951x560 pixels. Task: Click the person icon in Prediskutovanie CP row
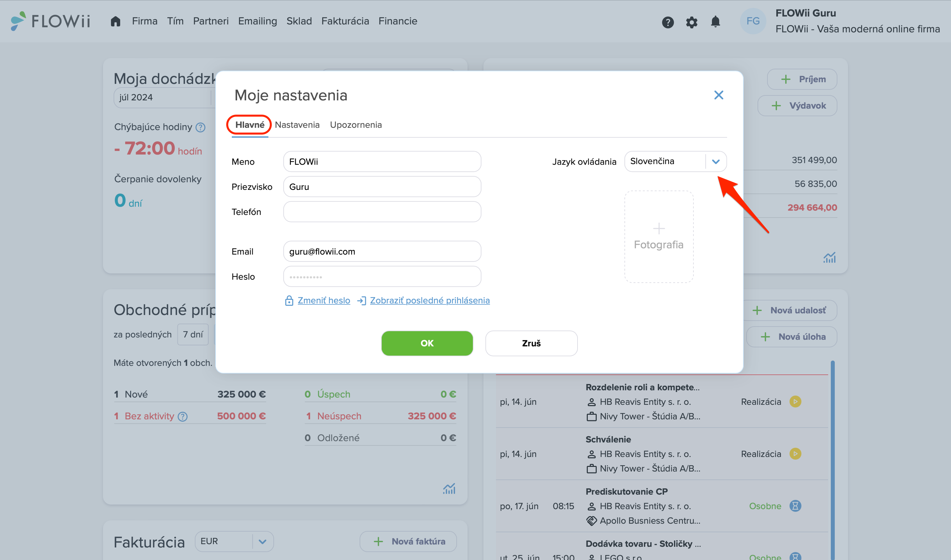(x=591, y=507)
